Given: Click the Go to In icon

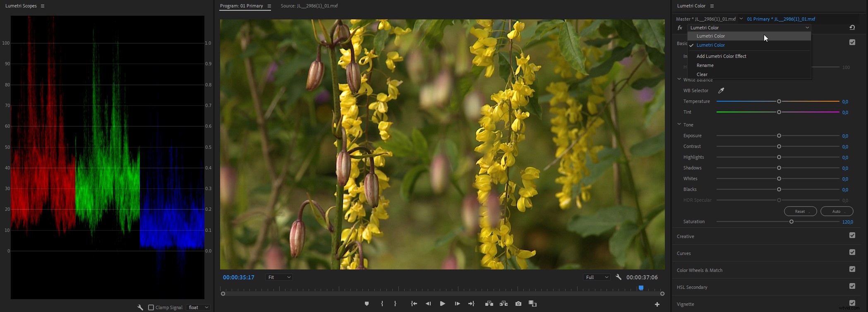Looking at the screenshot, I should [x=414, y=304].
